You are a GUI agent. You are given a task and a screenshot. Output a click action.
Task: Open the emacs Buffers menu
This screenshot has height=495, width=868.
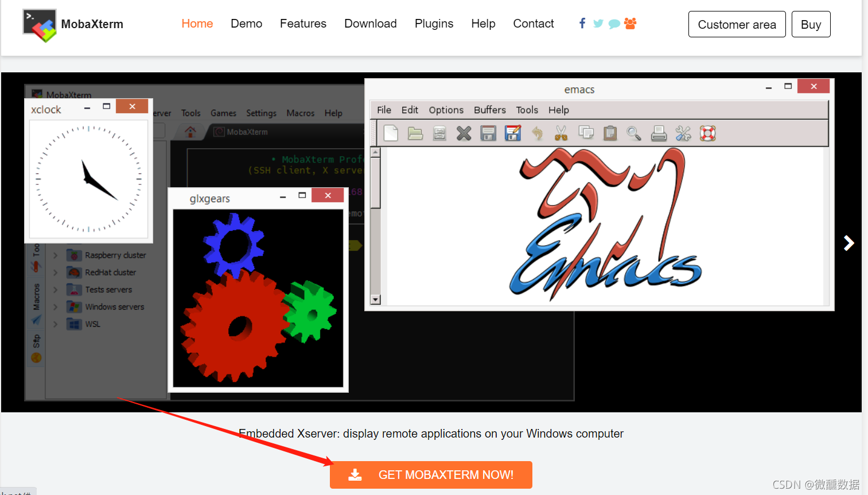[x=490, y=110]
